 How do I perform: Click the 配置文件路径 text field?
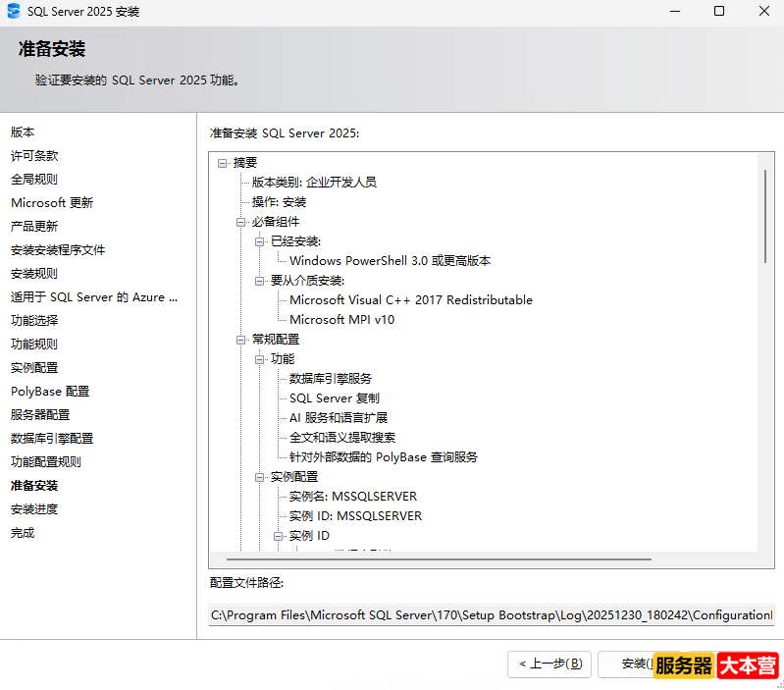pyautogui.click(x=492, y=615)
